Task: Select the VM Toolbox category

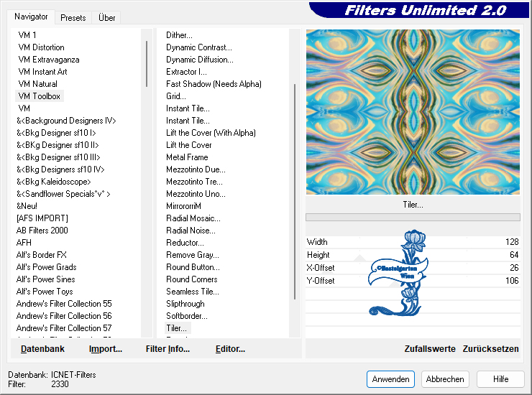Action: 40,96
